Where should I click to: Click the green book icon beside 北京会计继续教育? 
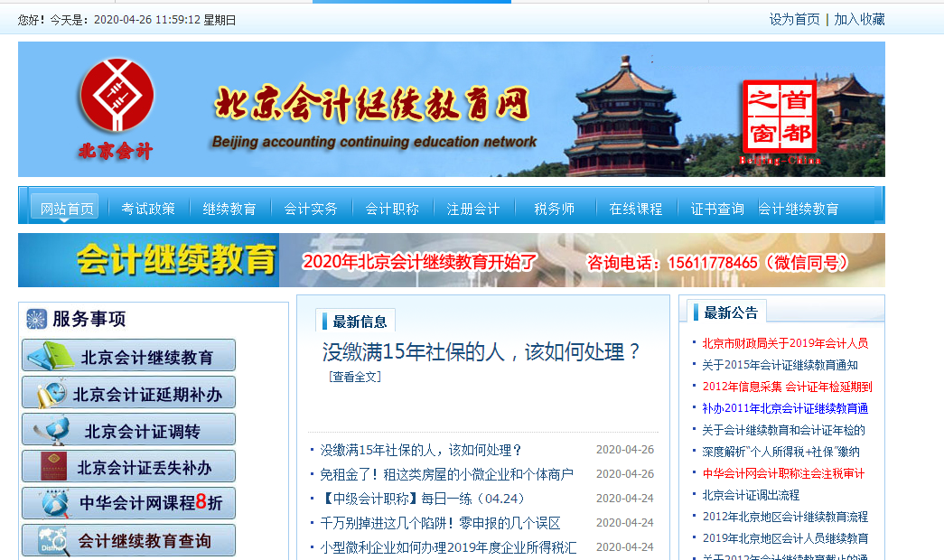(x=51, y=356)
